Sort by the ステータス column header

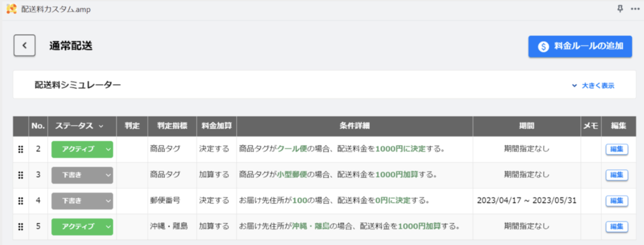pyautogui.click(x=82, y=126)
